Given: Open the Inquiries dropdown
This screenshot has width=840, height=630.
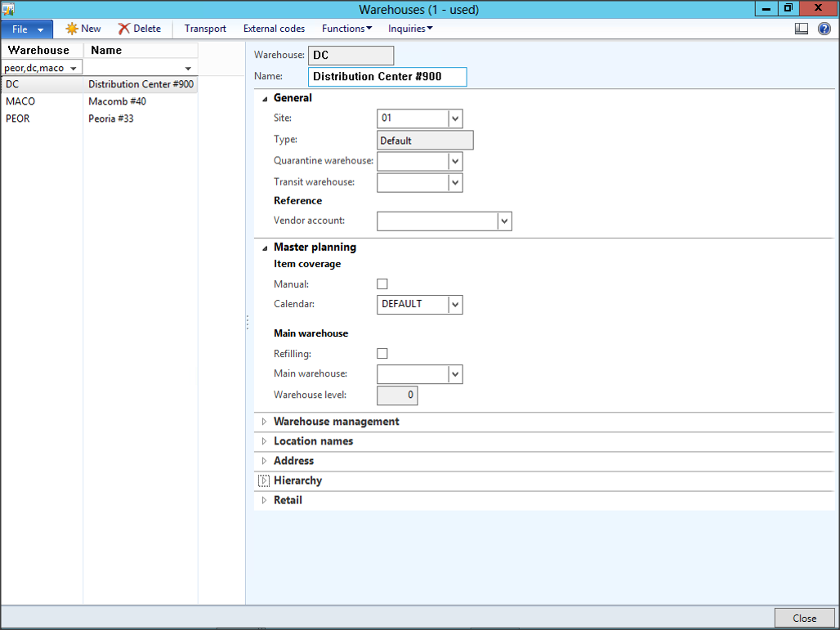Looking at the screenshot, I should [x=409, y=28].
